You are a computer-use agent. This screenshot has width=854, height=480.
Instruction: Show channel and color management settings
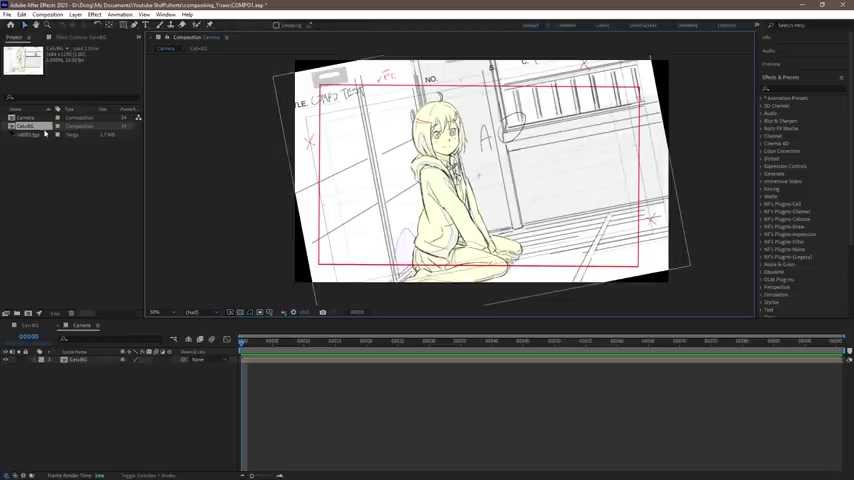click(284, 312)
